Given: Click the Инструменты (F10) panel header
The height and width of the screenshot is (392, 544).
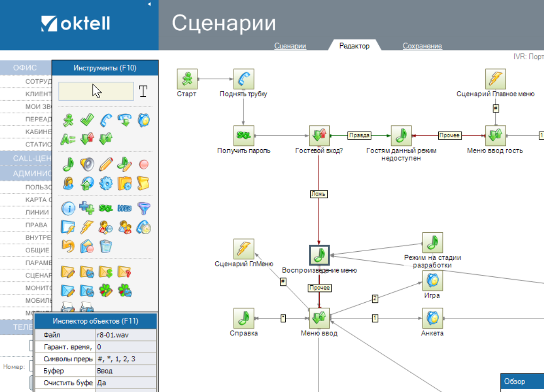Looking at the screenshot, I should (x=105, y=68).
